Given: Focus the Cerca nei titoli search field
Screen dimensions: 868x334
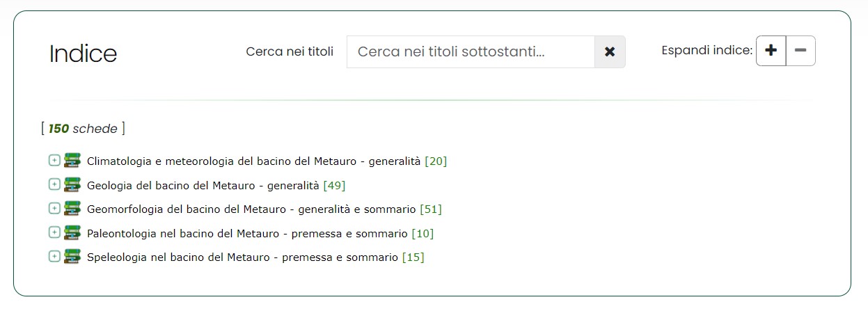Looking at the screenshot, I should [471, 52].
